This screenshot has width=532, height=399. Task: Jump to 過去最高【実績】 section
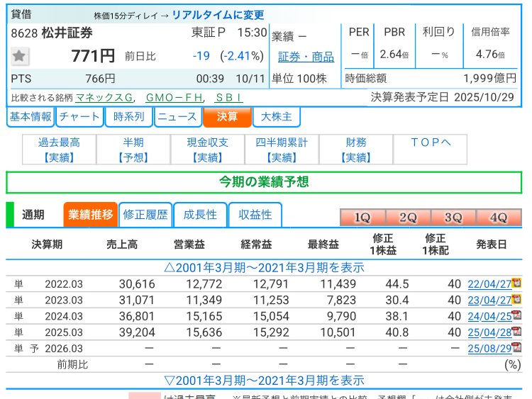(59, 150)
